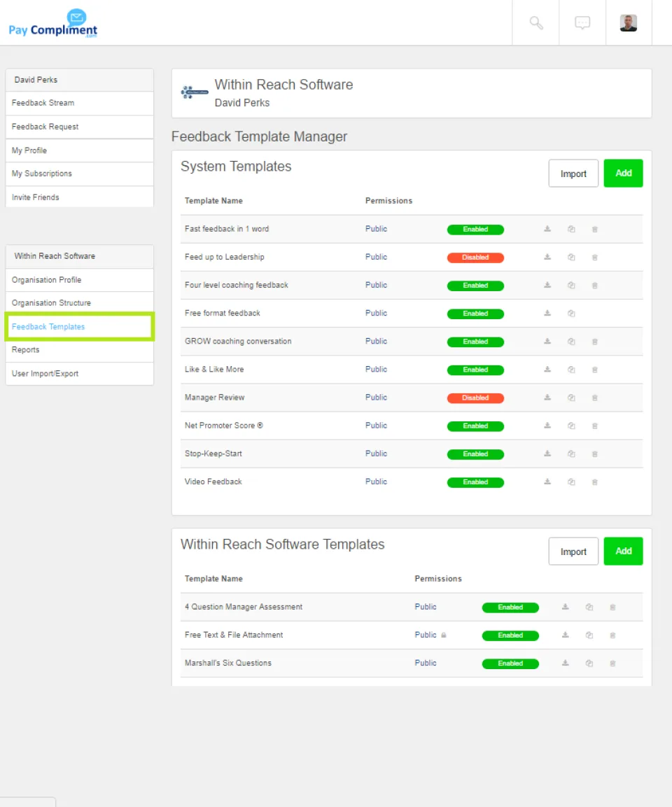672x807 pixels.
Task: Open the search magnifier in the header
Action: [x=536, y=22]
